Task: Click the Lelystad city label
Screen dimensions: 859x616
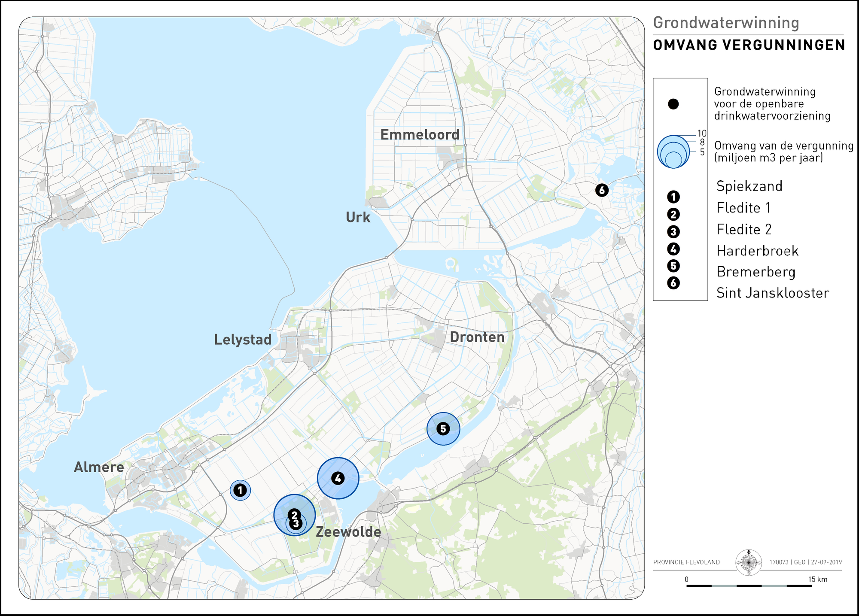Action: point(243,340)
